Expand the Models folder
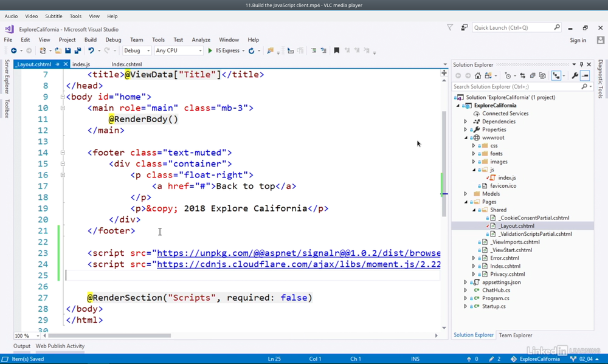The image size is (608, 364). (x=466, y=194)
